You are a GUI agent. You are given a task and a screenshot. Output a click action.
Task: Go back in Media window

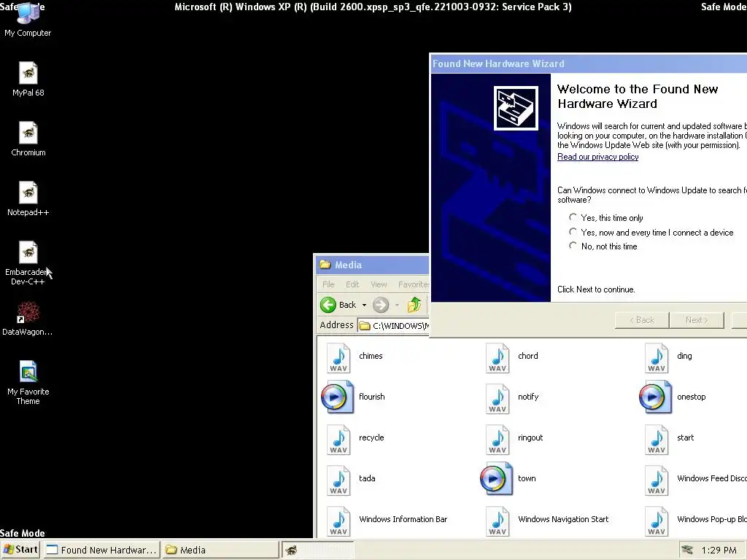tap(338, 305)
